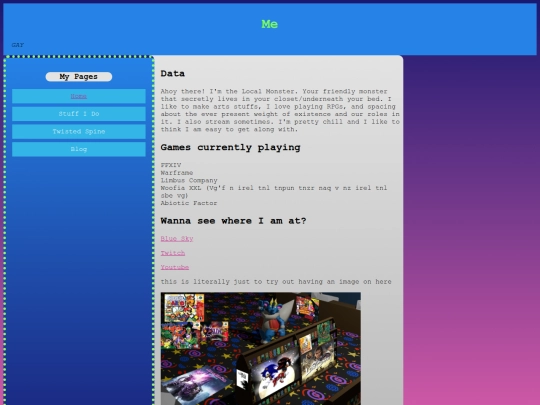The image size is (540, 405).
Task: Open the Twisted Spine page
Action: [x=79, y=132]
